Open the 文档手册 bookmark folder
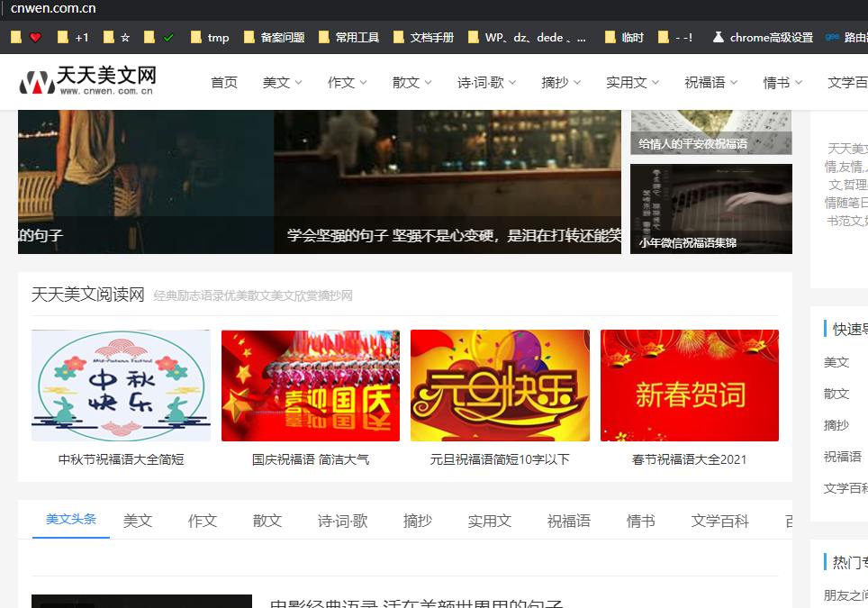This screenshot has height=608, width=868. 424,38
